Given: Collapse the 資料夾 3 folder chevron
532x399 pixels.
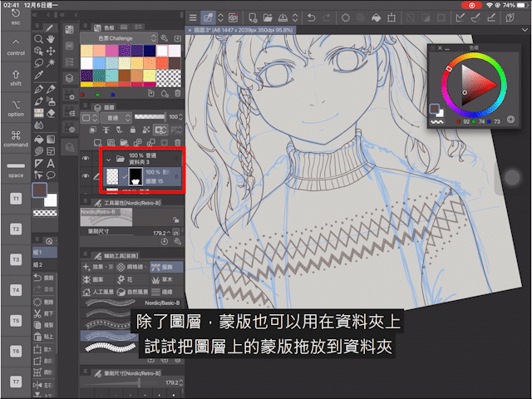Looking at the screenshot, I should pyautogui.click(x=109, y=159).
